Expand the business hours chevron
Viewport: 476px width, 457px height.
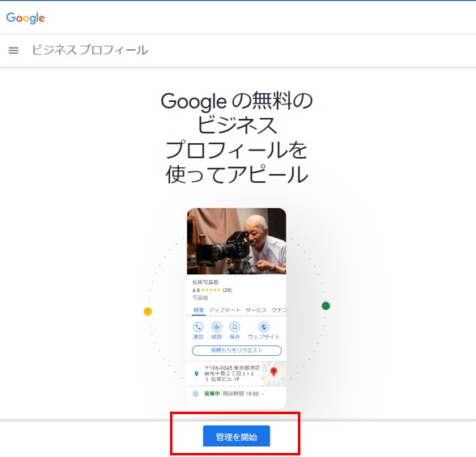click(262, 394)
